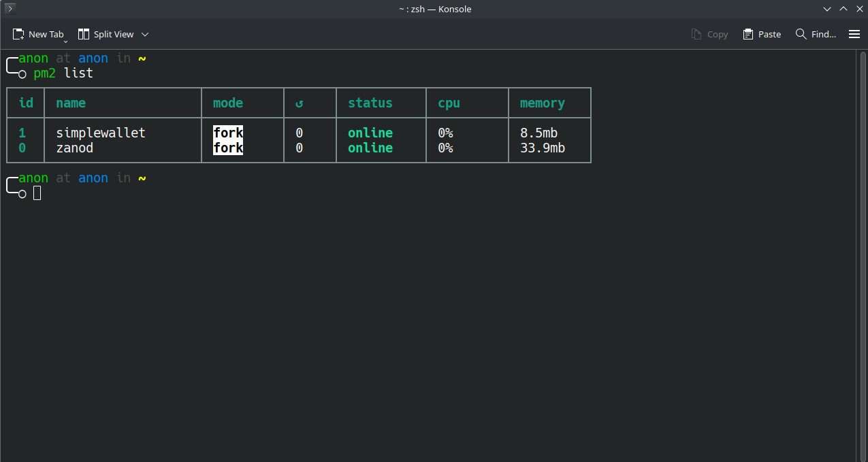Open the Konsole window menu icon in title bar

coord(10,9)
